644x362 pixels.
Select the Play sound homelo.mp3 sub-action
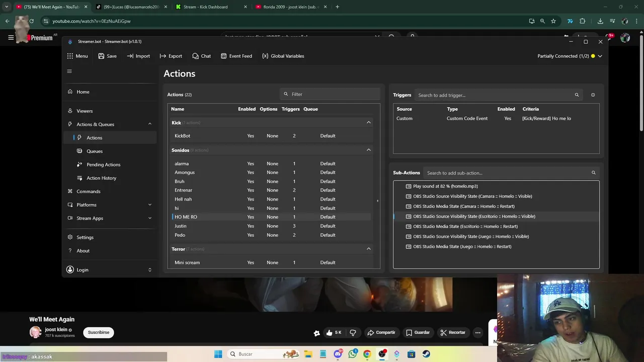496,186
